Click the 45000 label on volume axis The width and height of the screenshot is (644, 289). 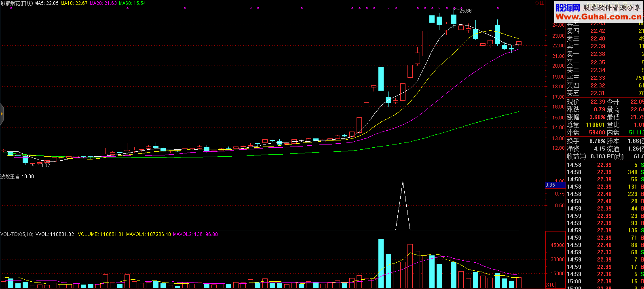pos(557,245)
